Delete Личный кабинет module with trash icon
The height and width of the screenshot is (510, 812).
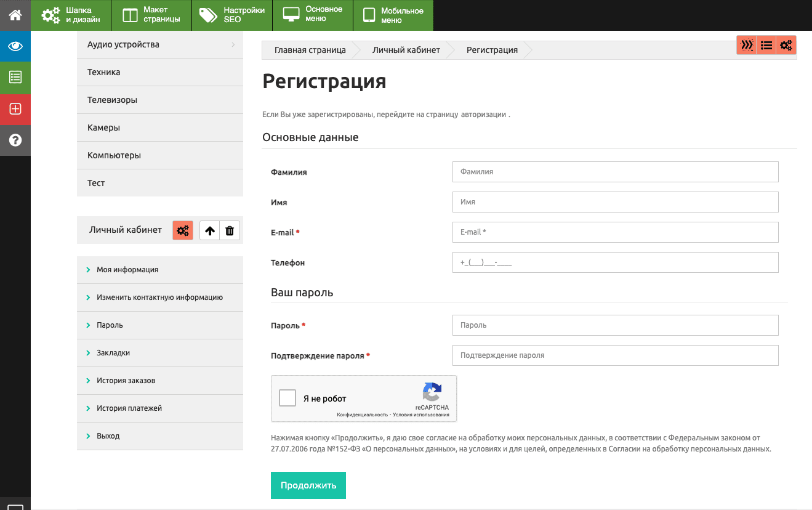point(230,230)
